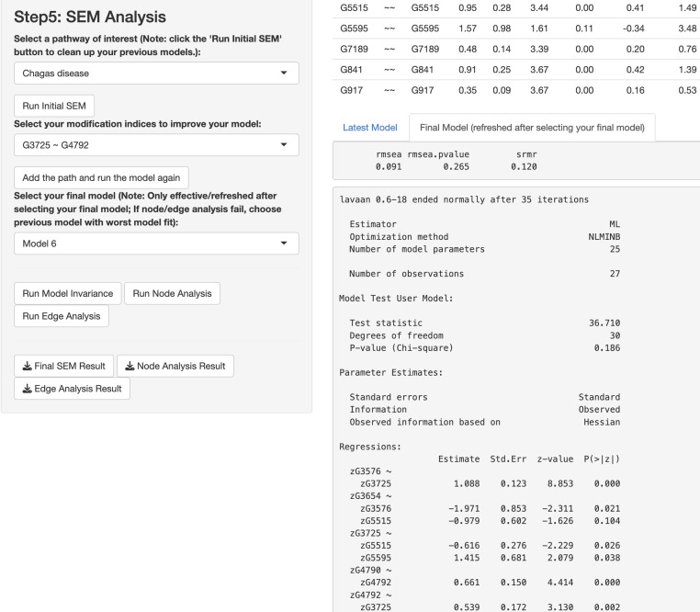This screenshot has width=700, height=612.
Task: Click the caret arrow of the pathway selector
Action: click(284, 73)
